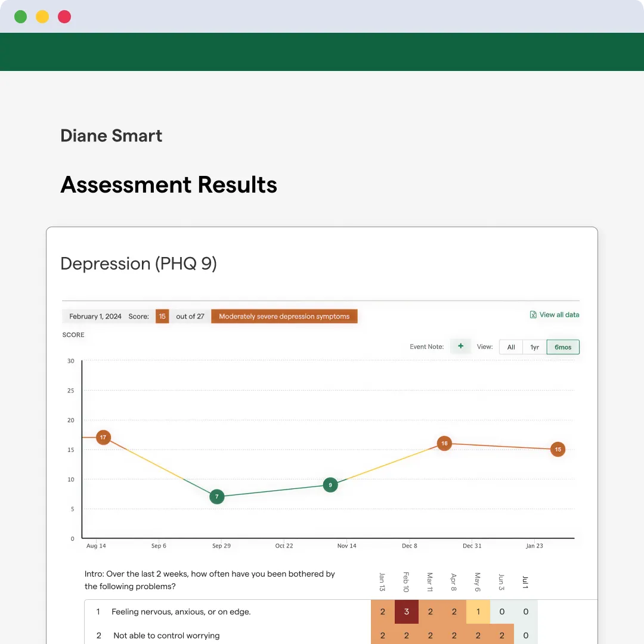Click the orange score badge showing 15
Image resolution: width=644 pixels, height=644 pixels.
[162, 317]
